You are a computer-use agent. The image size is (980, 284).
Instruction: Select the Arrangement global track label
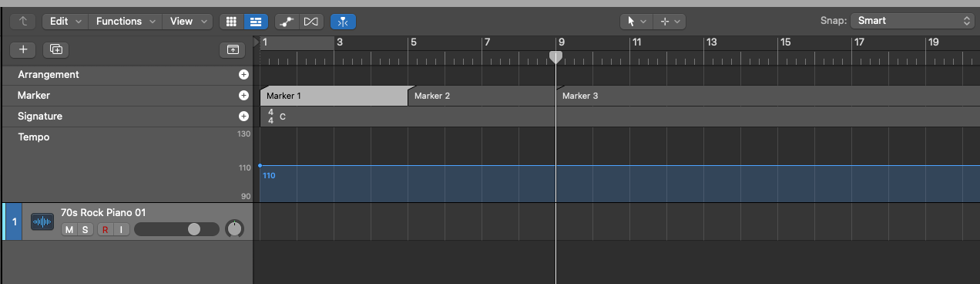pyautogui.click(x=49, y=75)
